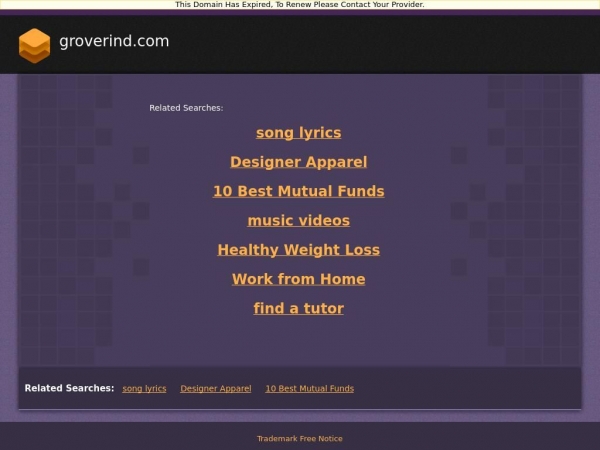Open the Trademark Free Notice link

(x=300, y=439)
